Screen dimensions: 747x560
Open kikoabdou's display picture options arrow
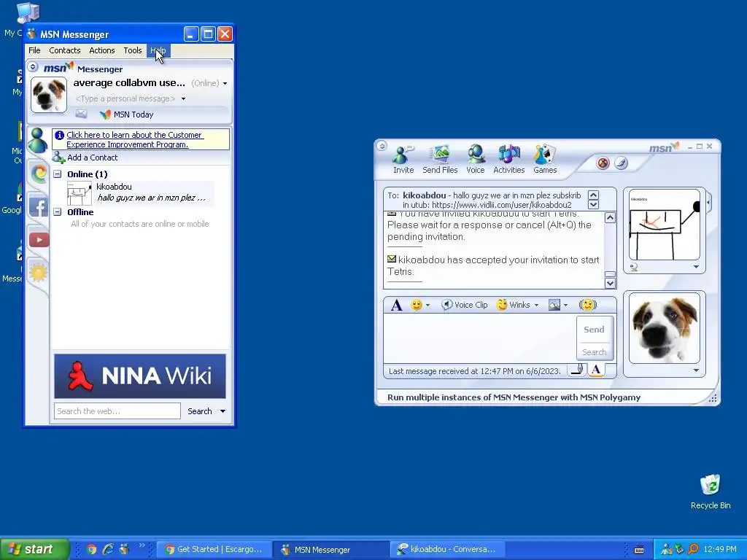coord(696,267)
